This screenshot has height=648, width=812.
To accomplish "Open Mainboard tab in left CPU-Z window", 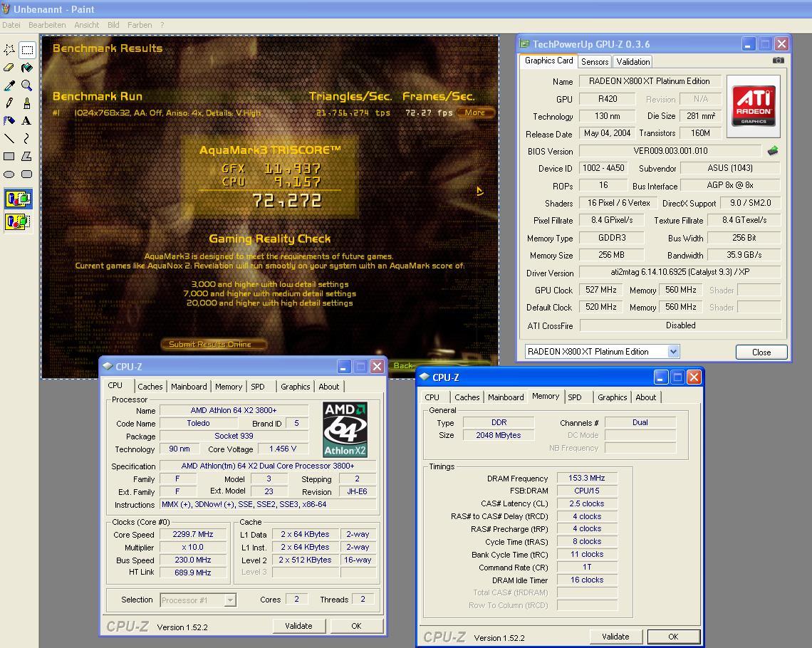I will 189,387.
